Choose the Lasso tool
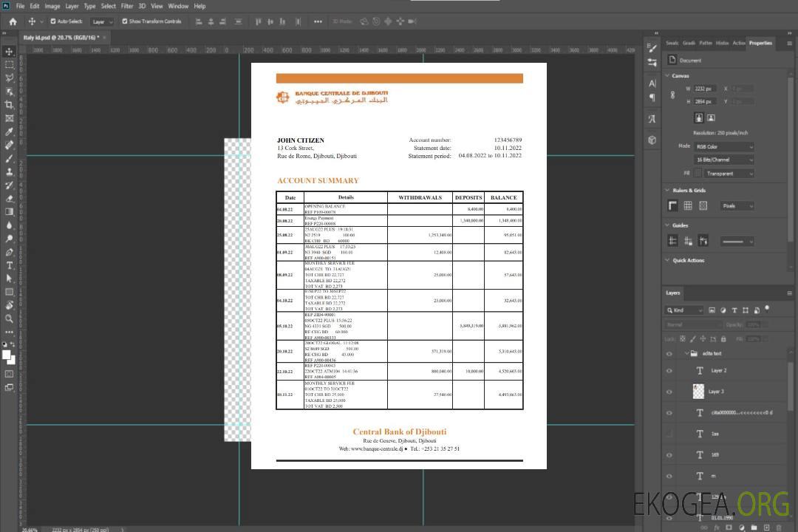The width and height of the screenshot is (798, 532). [10, 78]
